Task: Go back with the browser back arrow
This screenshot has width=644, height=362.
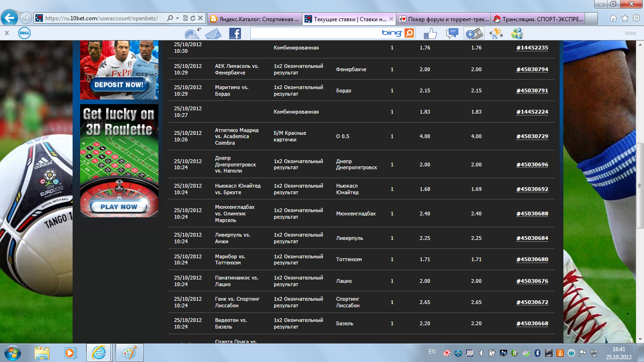Action: [10, 18]
